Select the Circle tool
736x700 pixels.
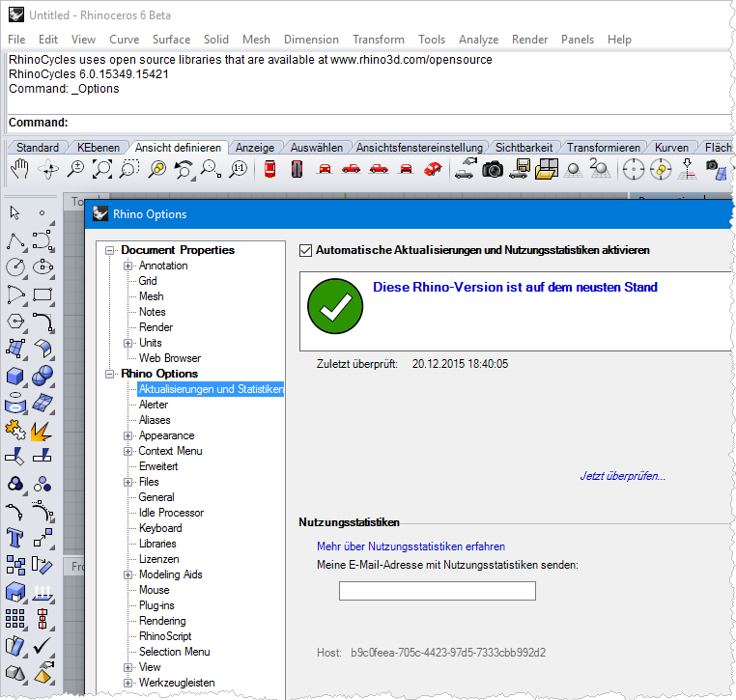tap(15, 267)
